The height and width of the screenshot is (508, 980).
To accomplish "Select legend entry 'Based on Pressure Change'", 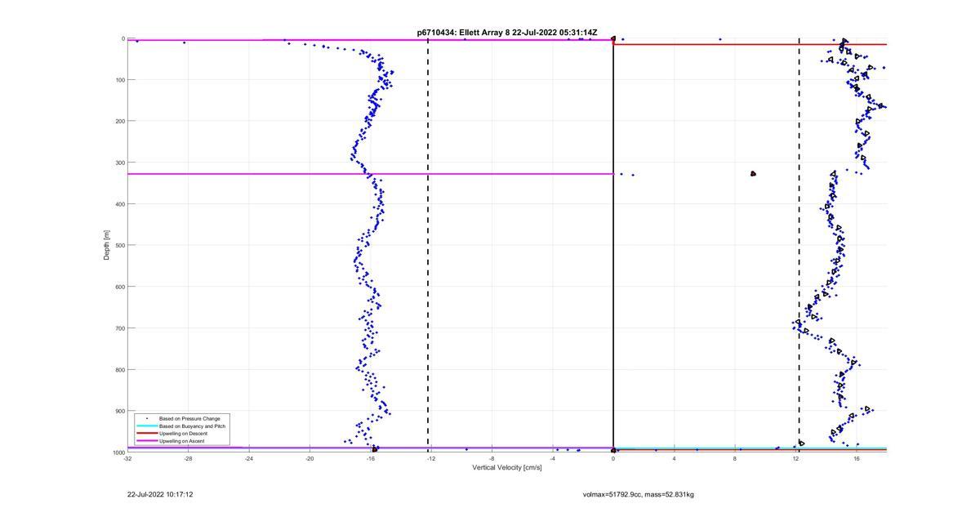I will pos(189,418).
